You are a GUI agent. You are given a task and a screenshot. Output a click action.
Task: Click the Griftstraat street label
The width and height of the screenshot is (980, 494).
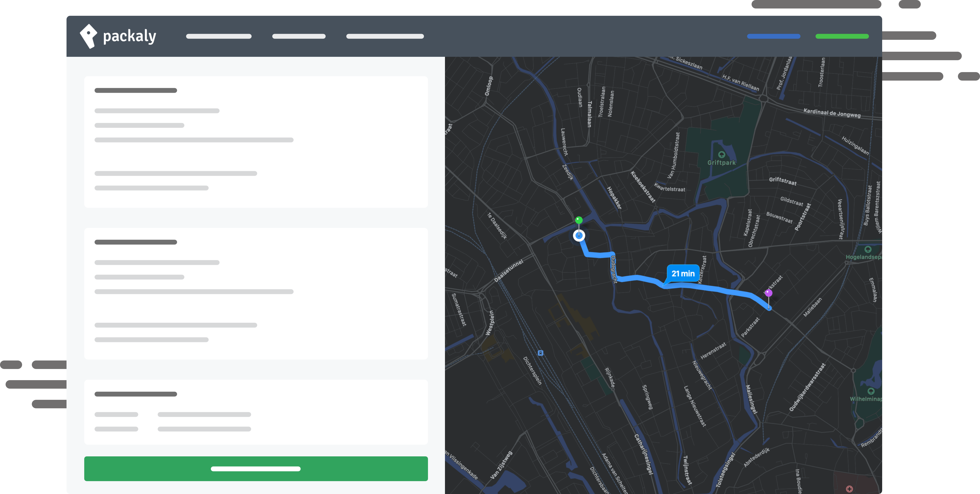[x=783, y=181]
